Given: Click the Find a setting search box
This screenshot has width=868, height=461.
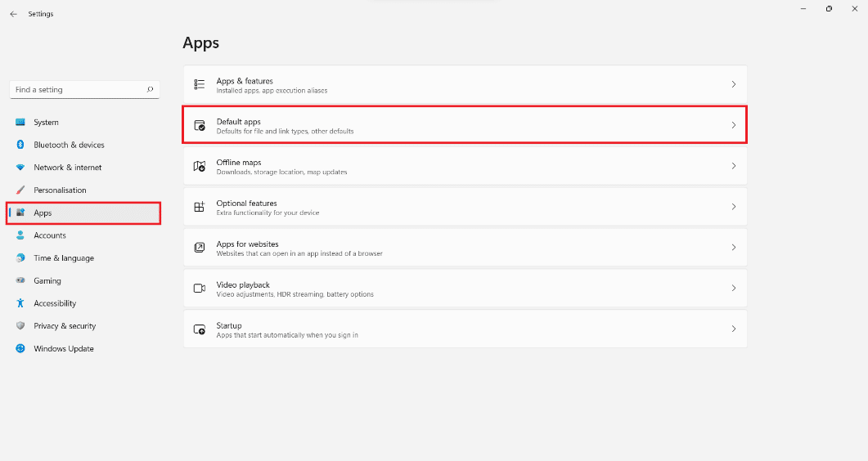Looking at the screenshot, I should pyautogui.click(x=78, y=90).
